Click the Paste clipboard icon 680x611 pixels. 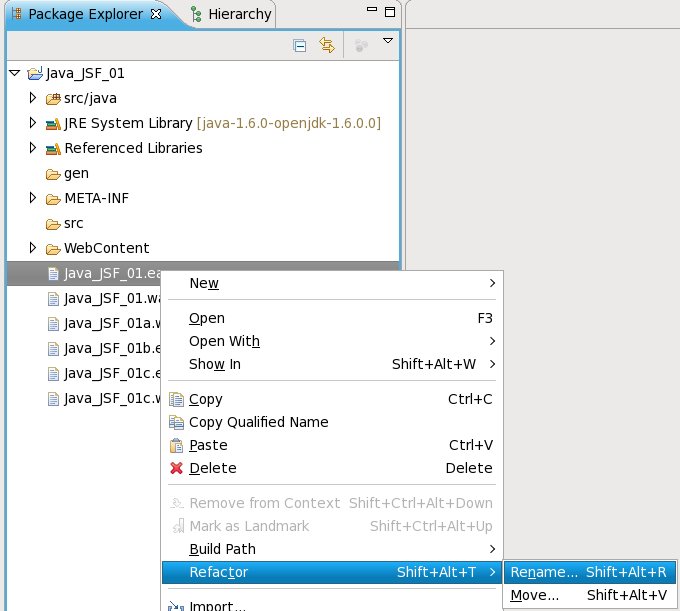pos(177,445)
